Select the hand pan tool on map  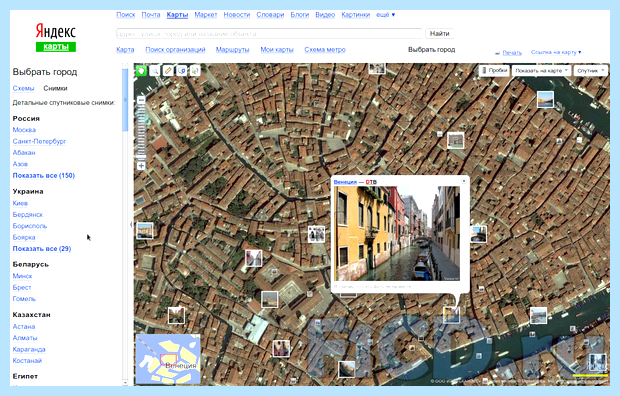tap(141, 71)
